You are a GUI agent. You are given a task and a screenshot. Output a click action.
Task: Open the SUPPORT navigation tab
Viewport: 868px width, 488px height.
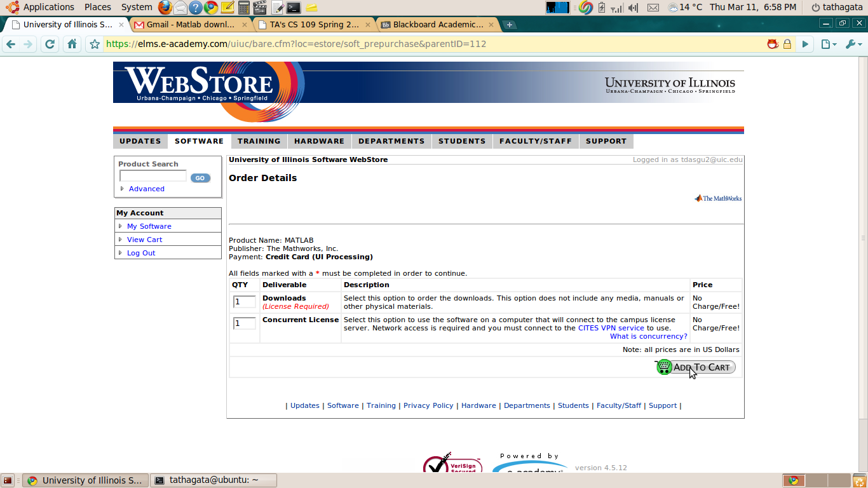(606, 141)
